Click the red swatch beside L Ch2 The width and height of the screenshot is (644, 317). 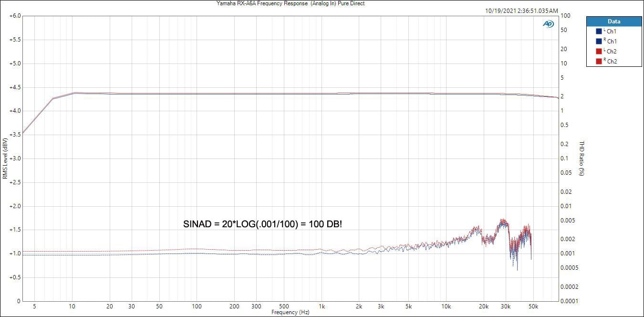click(x=599, y=52)
